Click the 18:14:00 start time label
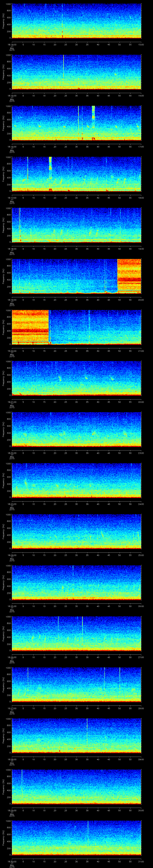Image resolution: width=153 pixels, height=868 pixels. [12, 44]
